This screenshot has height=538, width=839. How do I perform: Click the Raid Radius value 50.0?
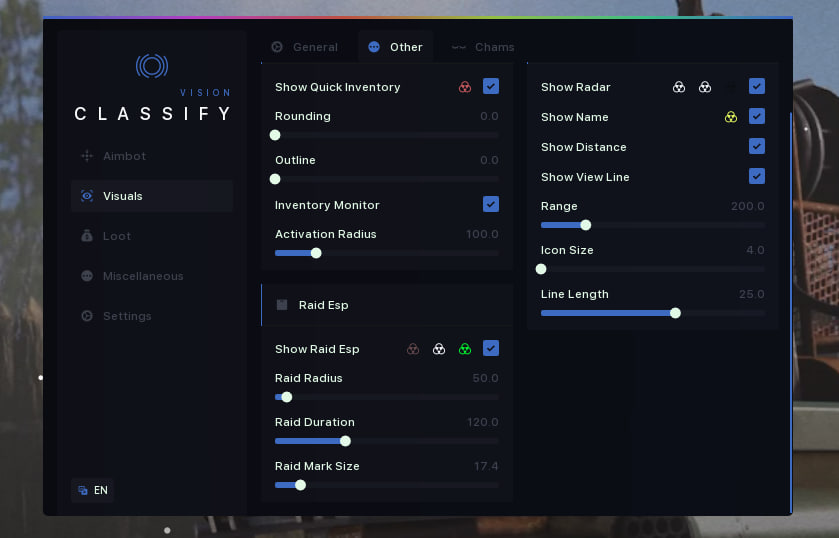tap(485, 378)
